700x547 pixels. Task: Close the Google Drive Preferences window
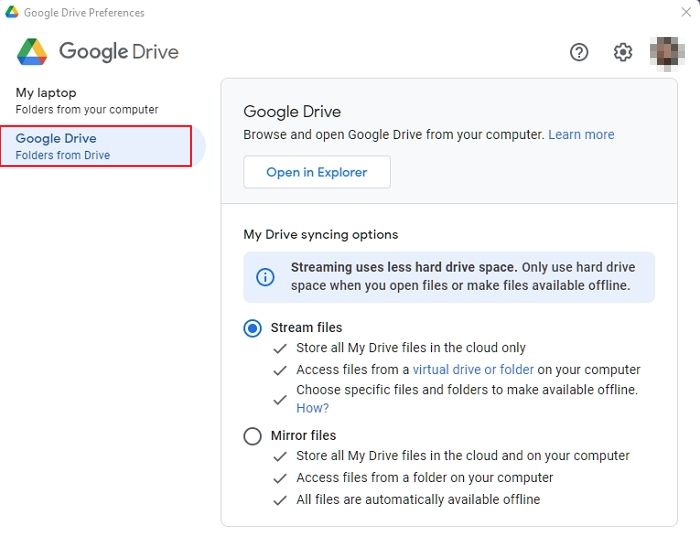686,12
